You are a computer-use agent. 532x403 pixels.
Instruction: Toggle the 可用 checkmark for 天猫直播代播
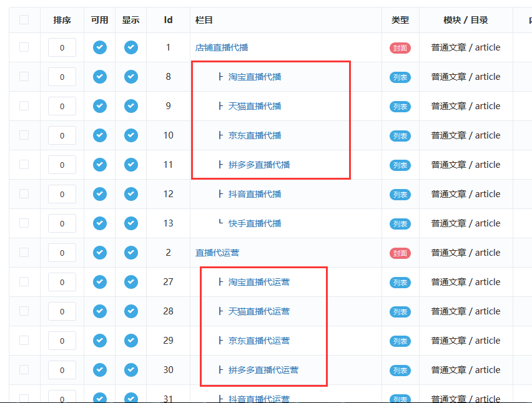click(x=100, y=106)
